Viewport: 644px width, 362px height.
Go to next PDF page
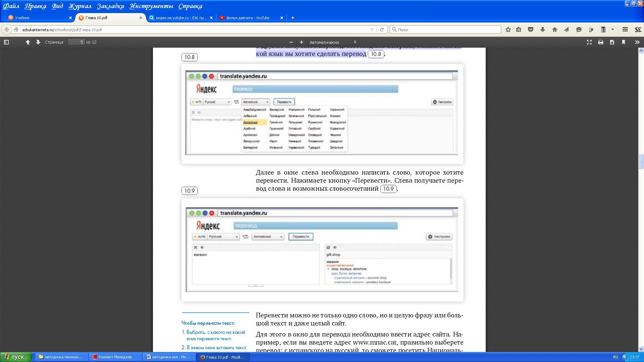(38, 42)
